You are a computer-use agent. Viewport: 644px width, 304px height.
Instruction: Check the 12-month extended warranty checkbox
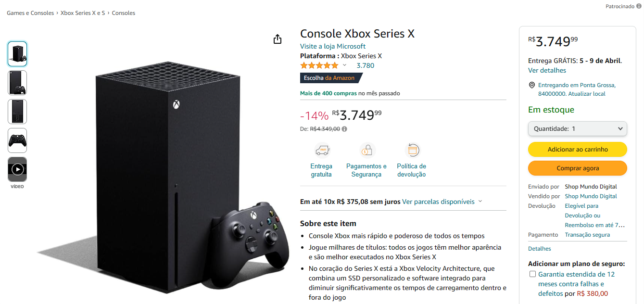point(532,274)
